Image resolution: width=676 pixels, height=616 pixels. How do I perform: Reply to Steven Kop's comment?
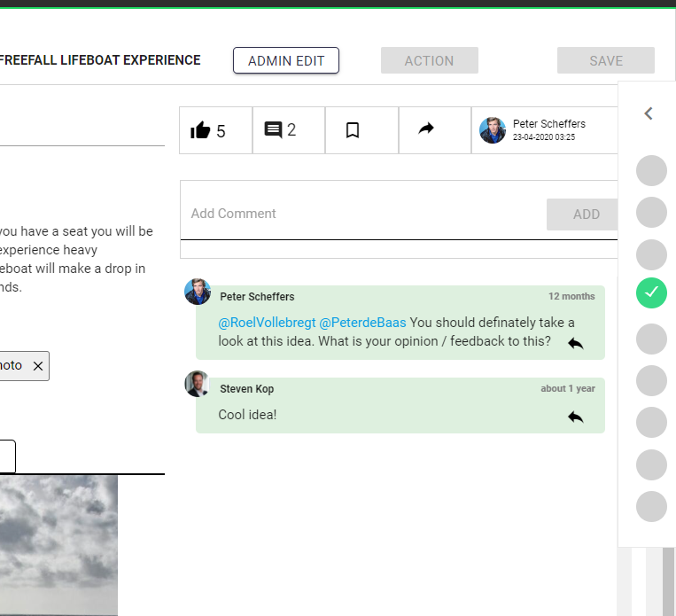click(x=576, y=416)
